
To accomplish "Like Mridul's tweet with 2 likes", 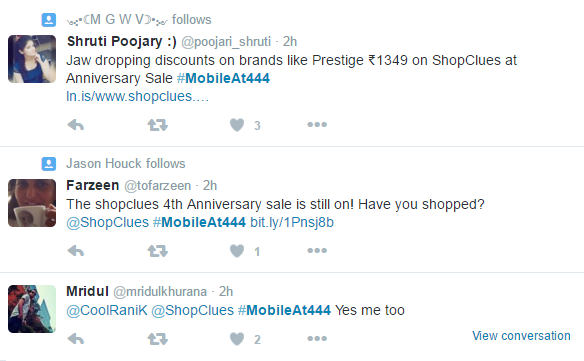I will pos(237,339).
